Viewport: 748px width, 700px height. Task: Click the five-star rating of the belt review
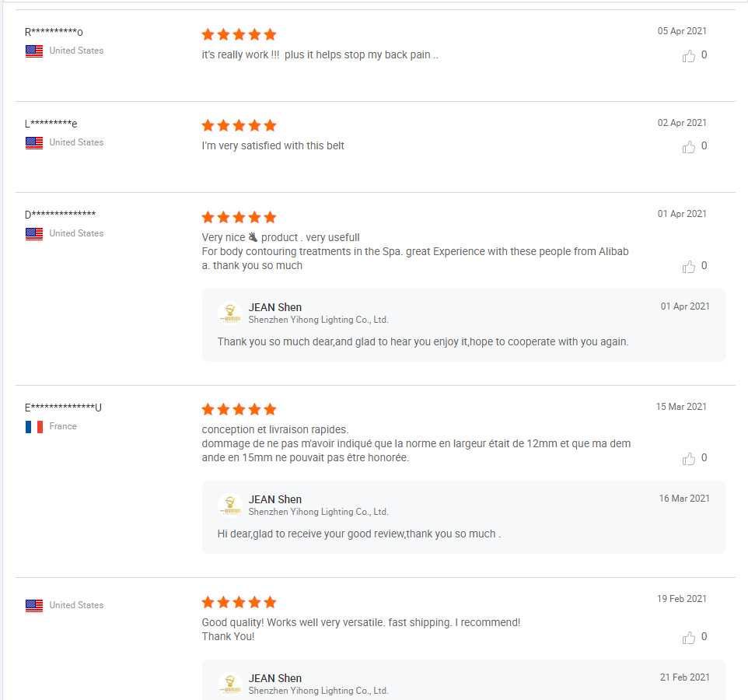[x=239, y=125]
